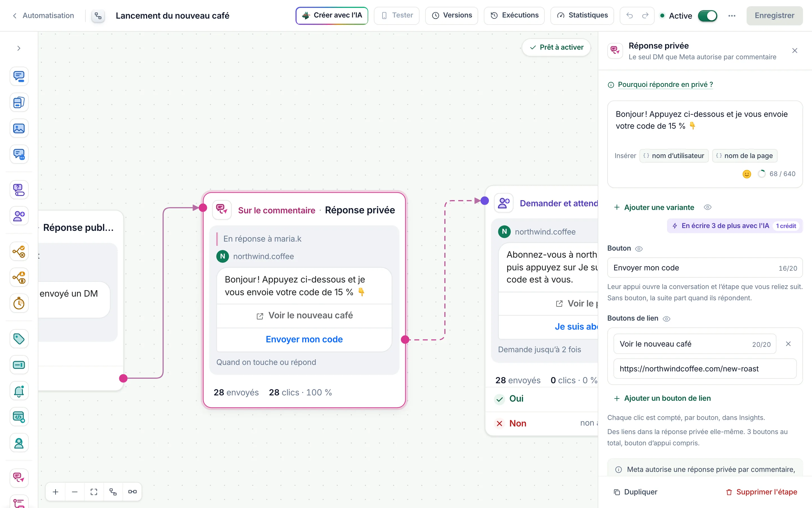Click Dupliquer at panel bottom
Image resolution: width=812 pixels, height=508 pixels.
click(x=635, y=492)
